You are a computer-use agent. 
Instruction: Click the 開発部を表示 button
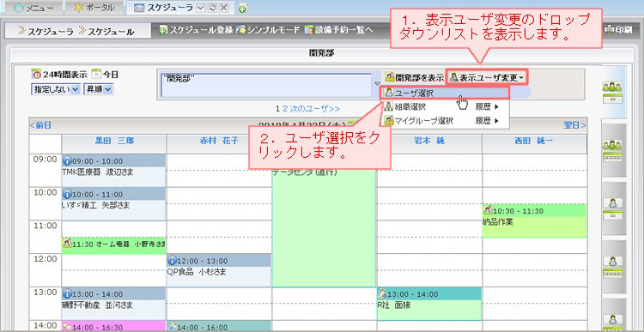pos(414,76)
